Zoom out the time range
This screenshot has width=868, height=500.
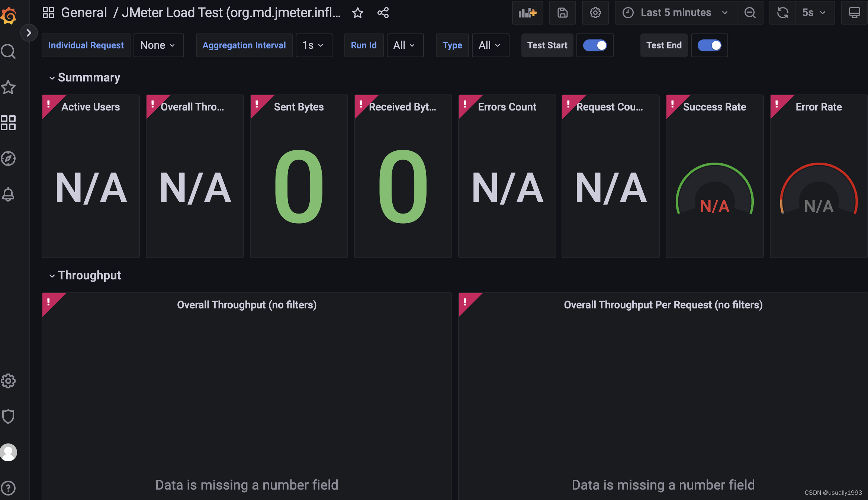click(750, 13)
